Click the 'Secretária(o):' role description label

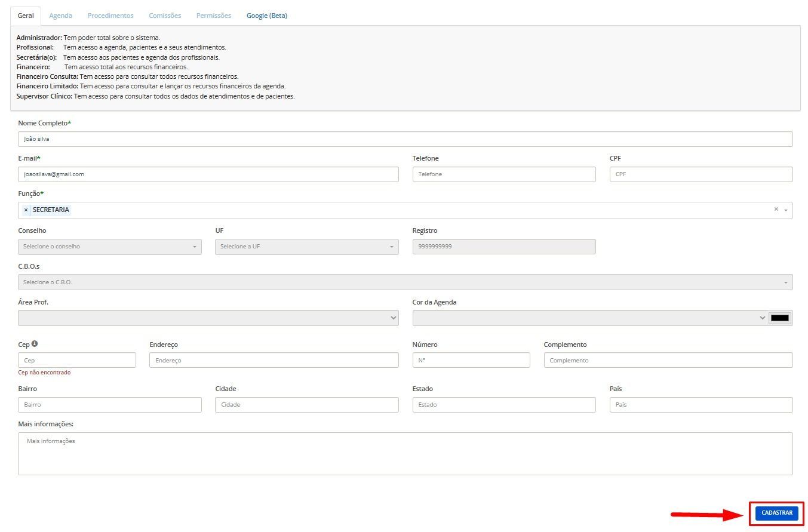37,57
